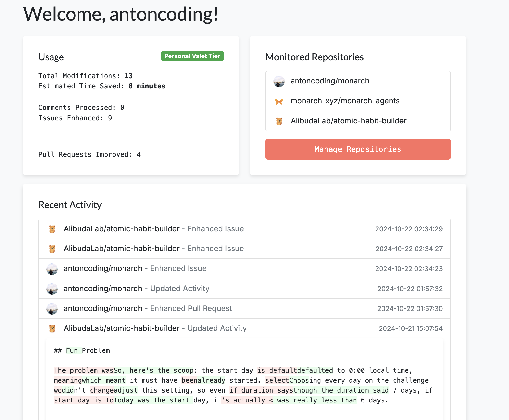Open AlibudaLab/atomic-habit-builder in Monitored Repositories

coord(348,121)
